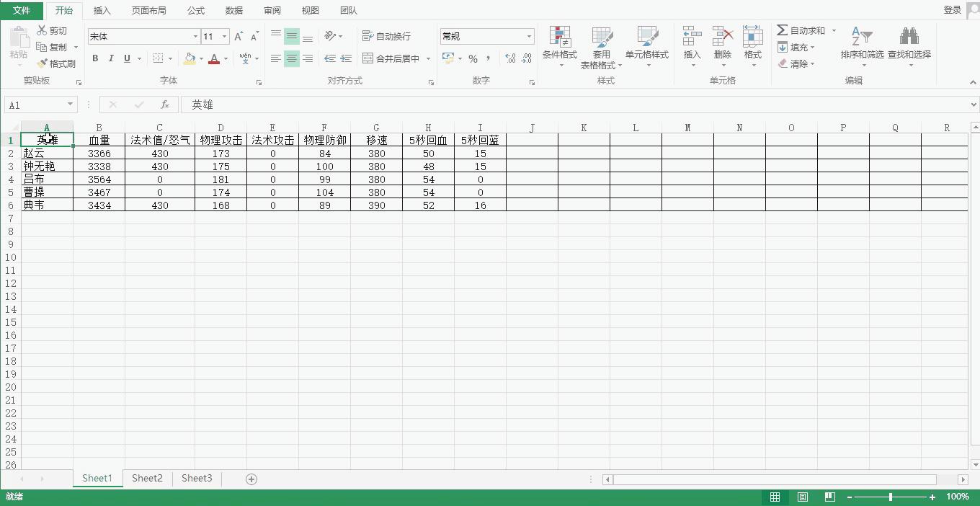Click the text orientation icon

click(330, 35)
